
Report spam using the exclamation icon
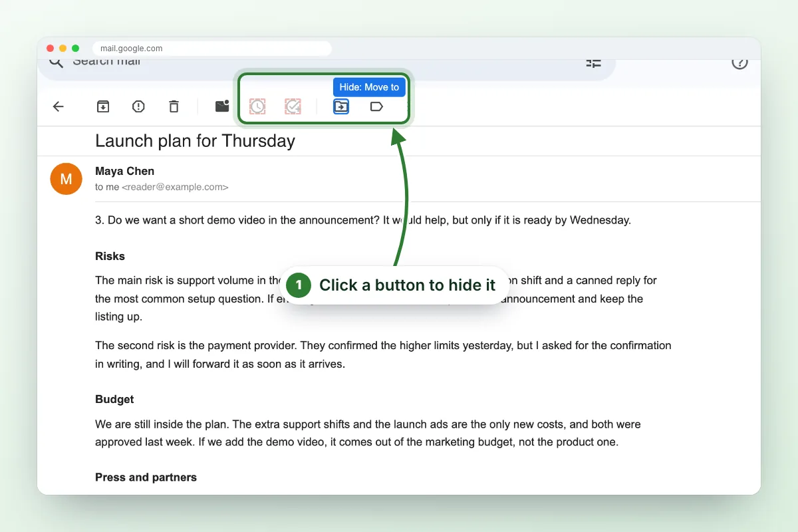[138, 106]
